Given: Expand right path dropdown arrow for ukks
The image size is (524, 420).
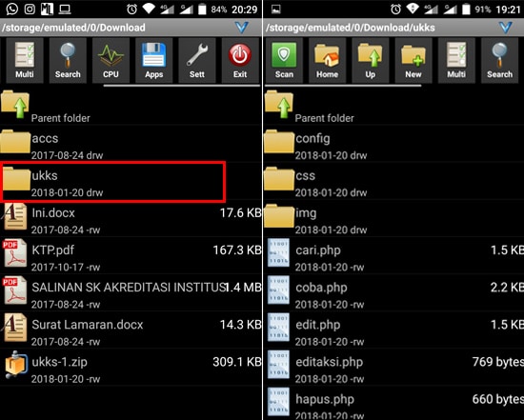Looking at the screenshot, I should tap(506, 28).
